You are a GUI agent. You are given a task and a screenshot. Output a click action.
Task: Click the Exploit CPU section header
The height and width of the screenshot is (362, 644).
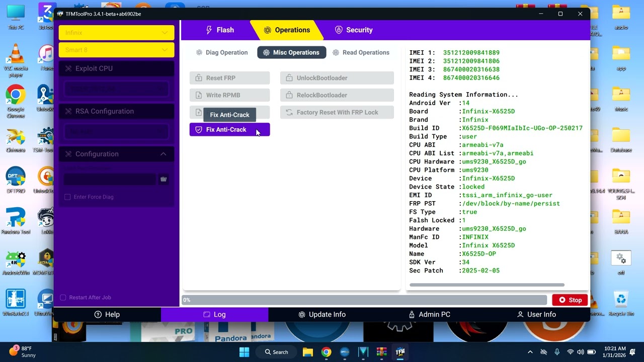point(116,68)
